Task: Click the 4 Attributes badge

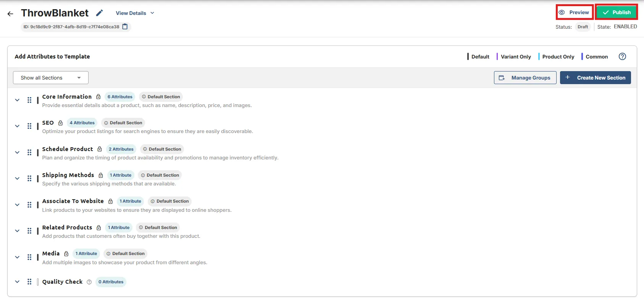Action: pyautogui.click(x=82, y=123)
